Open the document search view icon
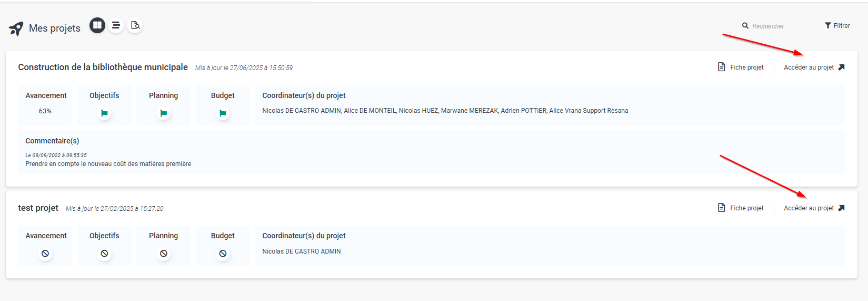 135,25
